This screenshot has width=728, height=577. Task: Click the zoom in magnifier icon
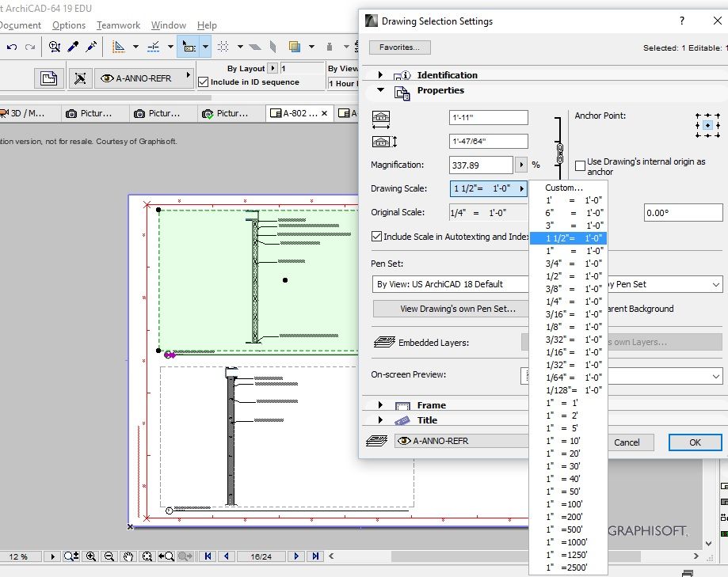[x=91, y=556]
